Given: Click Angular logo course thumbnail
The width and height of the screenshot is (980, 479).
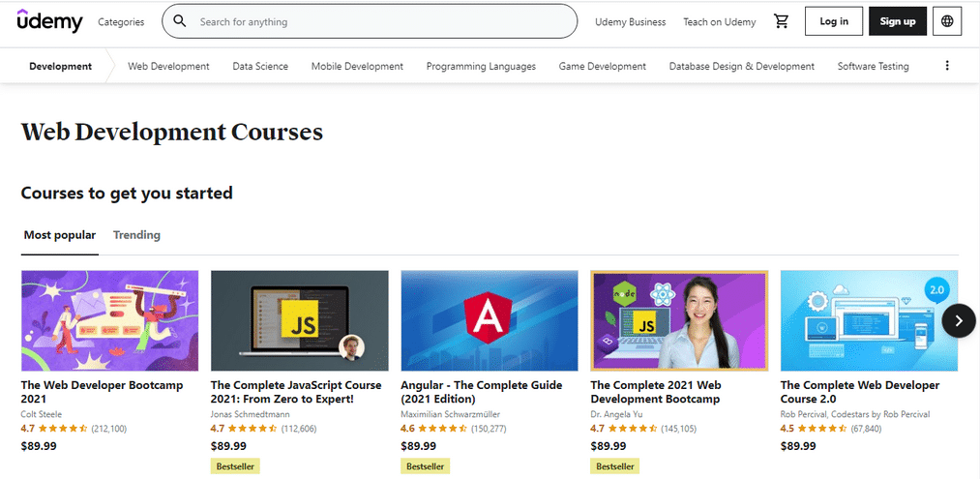Looking at the screenshot, I should [489, 321].
